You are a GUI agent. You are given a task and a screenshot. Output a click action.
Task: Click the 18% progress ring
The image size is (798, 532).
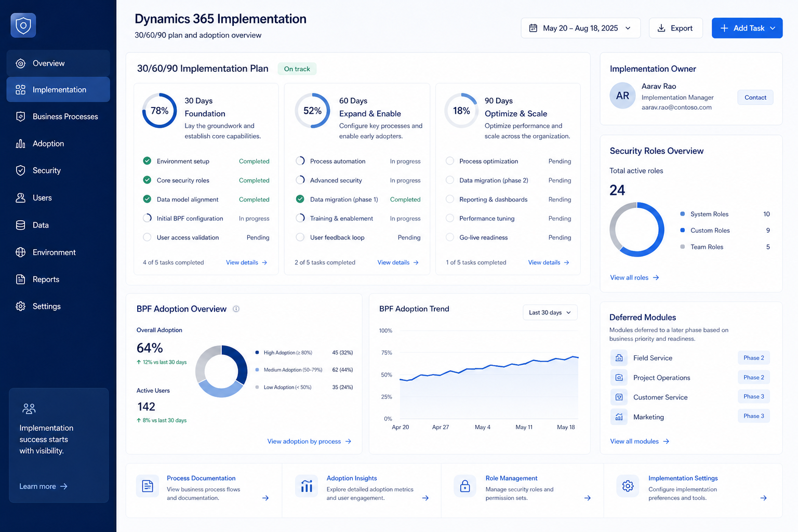coord(461,111)
